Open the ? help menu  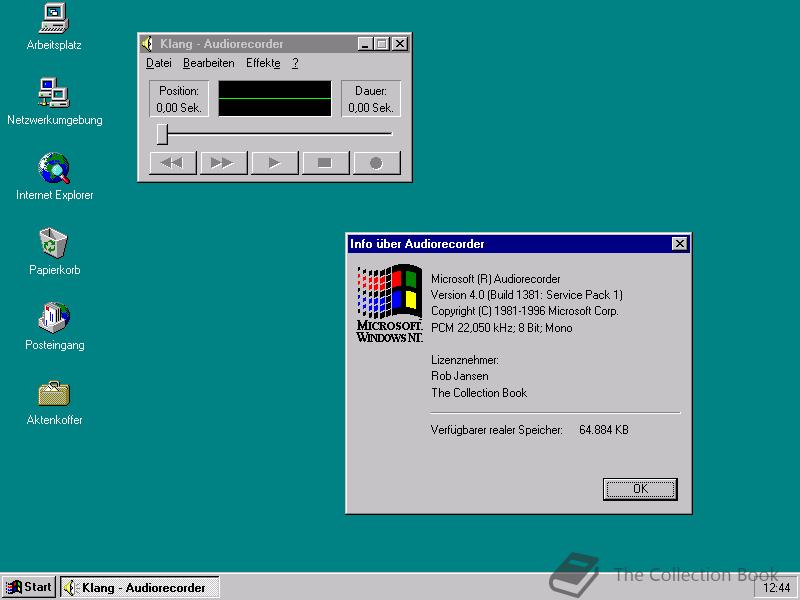pos(295,63)
